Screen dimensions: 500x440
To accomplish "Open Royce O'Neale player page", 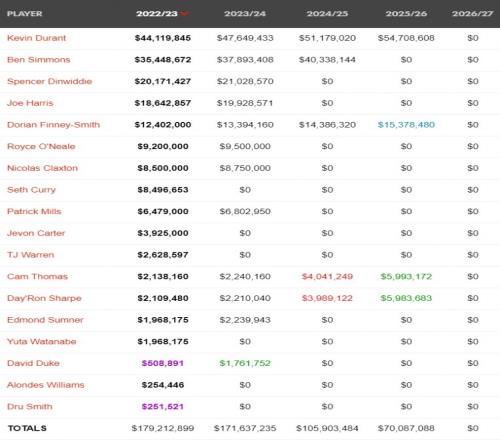I will pos(41,146).
